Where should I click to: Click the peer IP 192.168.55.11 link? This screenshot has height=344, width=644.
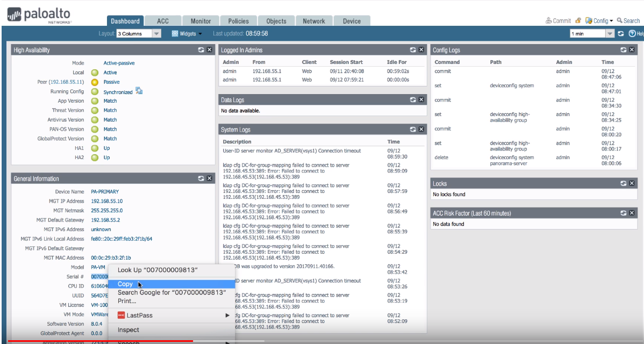pyautogui.click(x=67, y=82)
